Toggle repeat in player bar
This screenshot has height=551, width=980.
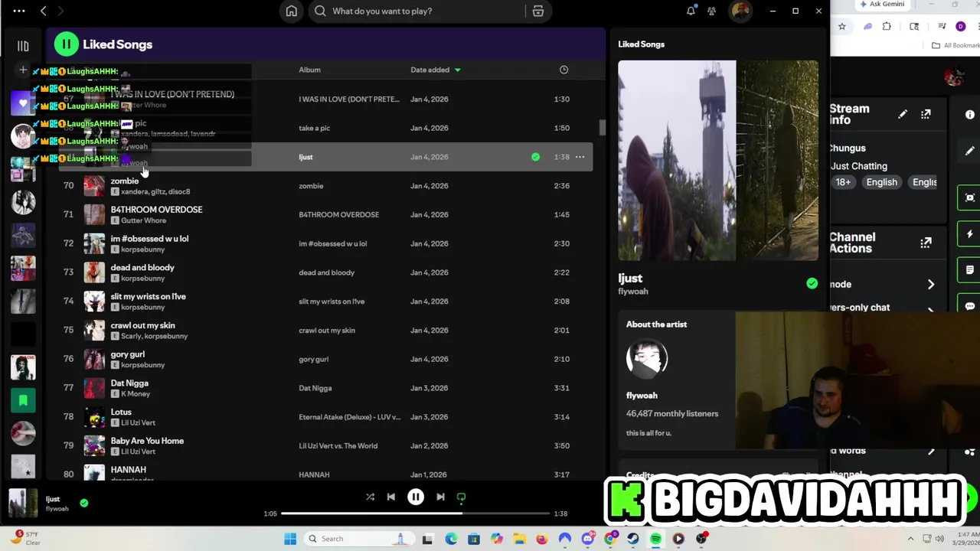[461, 497]
